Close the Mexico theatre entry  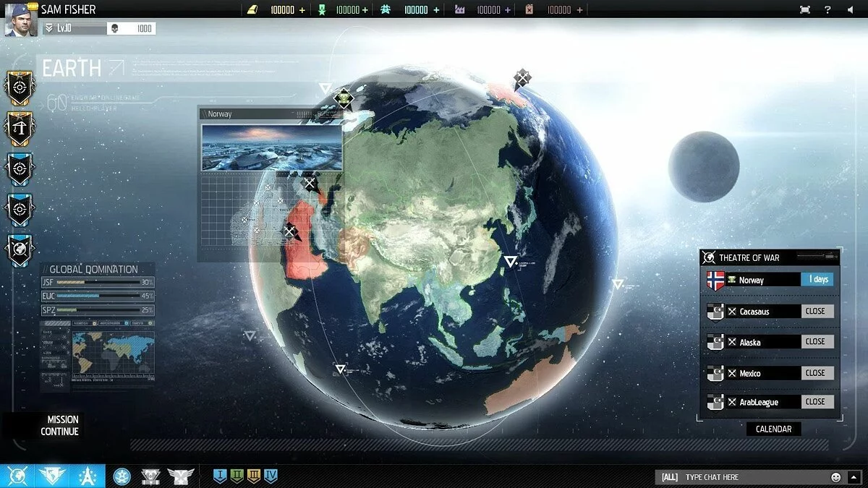(815, 373)
